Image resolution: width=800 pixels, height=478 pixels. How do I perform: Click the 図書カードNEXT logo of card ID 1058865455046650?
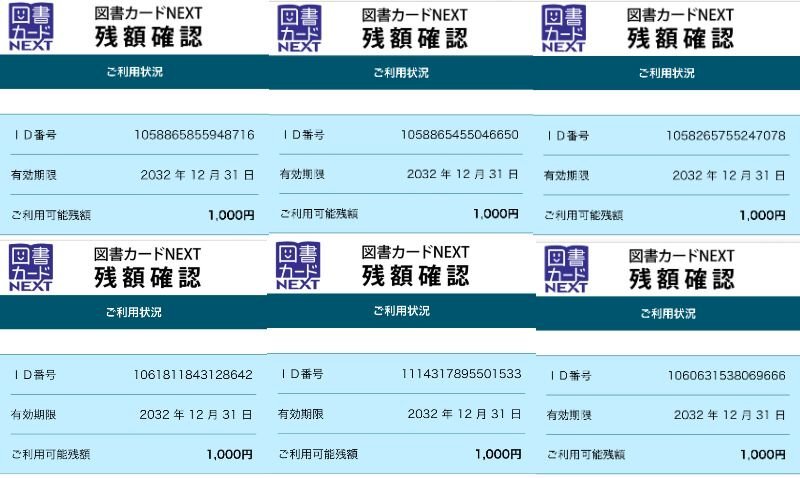click(299, 29)
